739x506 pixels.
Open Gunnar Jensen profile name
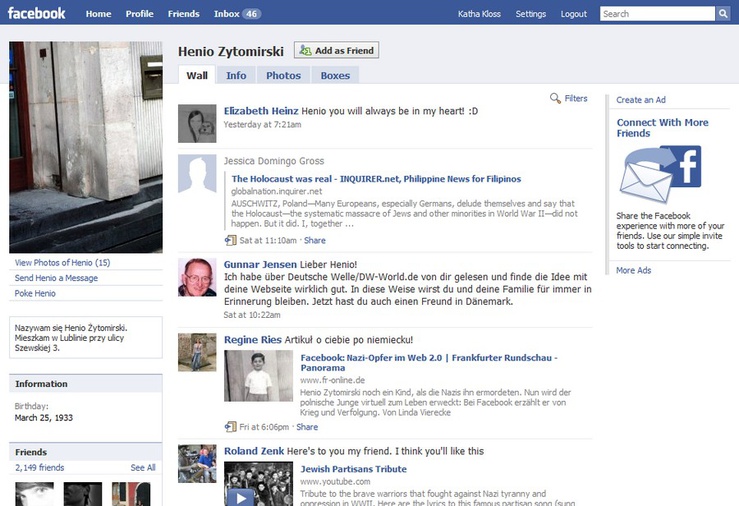[x=260, y=264]
